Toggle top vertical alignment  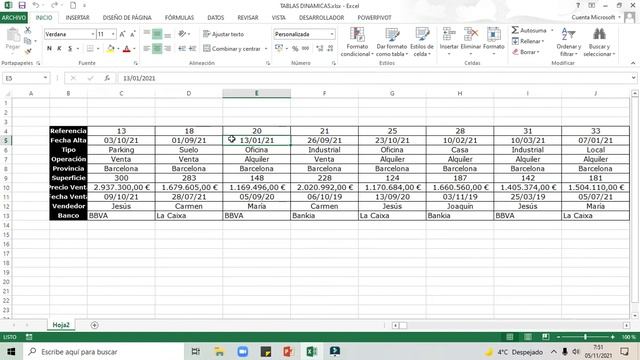(147, 34)
